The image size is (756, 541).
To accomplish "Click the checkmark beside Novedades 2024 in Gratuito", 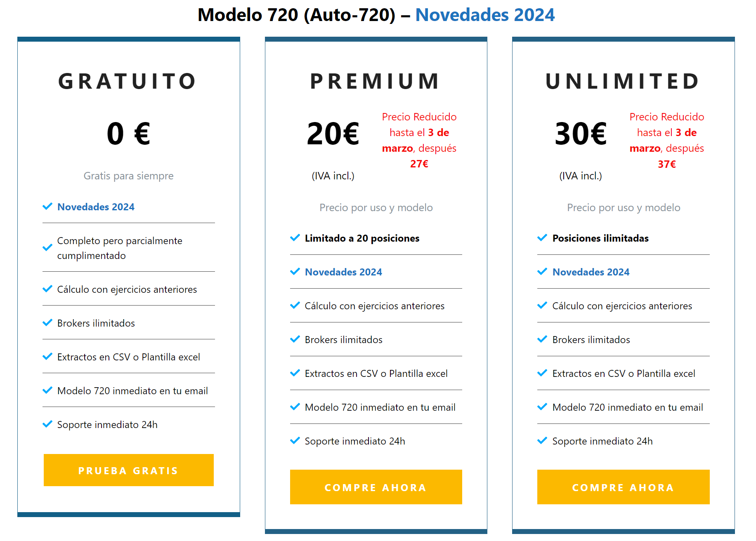I will [x=47, y=207].
